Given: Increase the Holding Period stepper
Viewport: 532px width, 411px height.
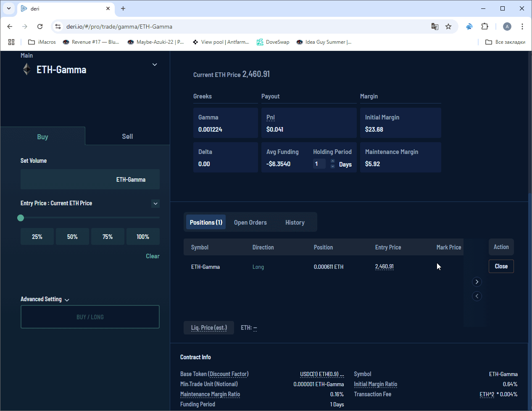Looking at the screenshot, I should pos(333,161).
